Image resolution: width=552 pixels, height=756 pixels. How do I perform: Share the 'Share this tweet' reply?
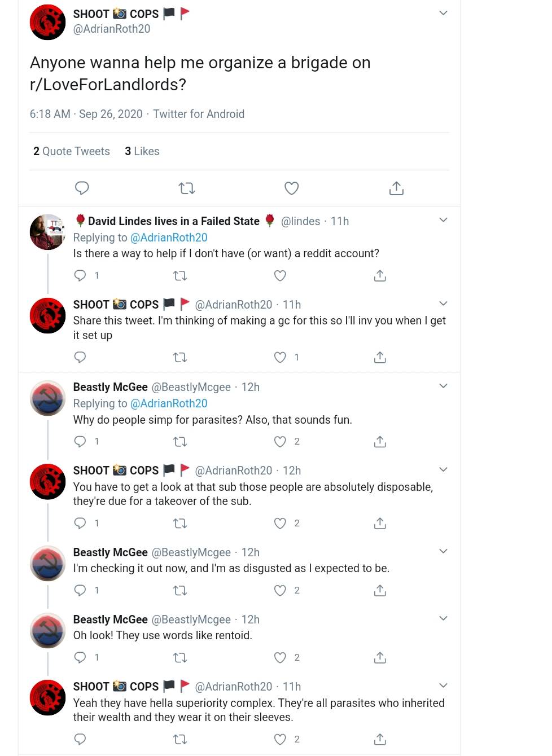[x=380, y=357]
